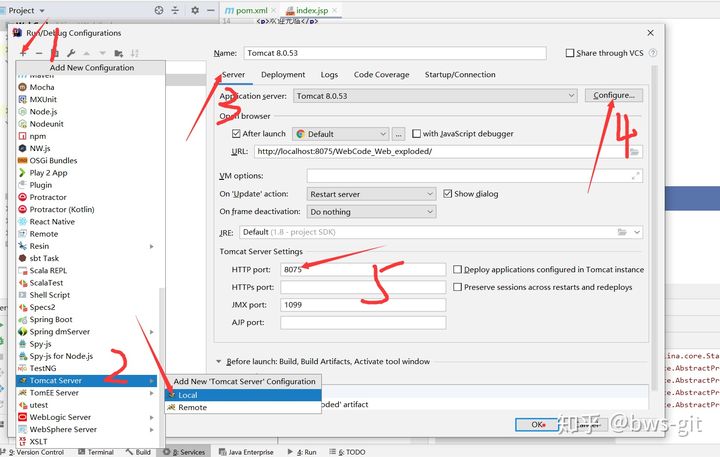This screenshot has width=720, height=457.
Task: Expand the Resin submenu arrow
Action: click(152, 246)
